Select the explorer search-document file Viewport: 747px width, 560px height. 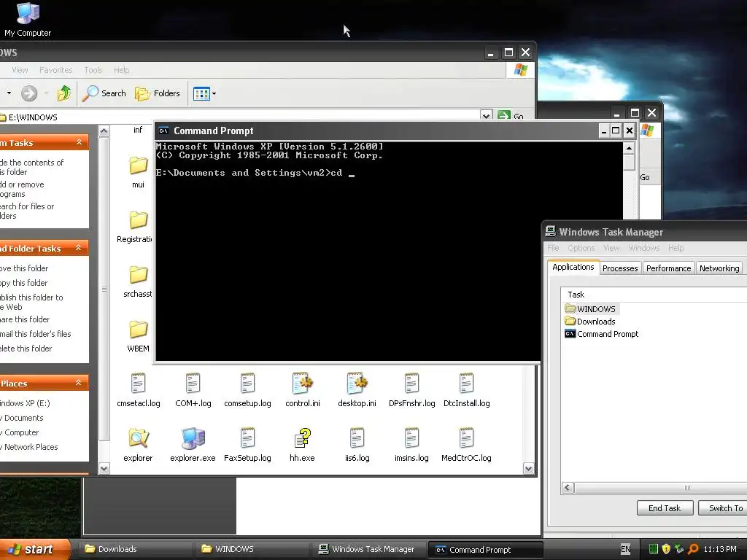tap(138, 446)
